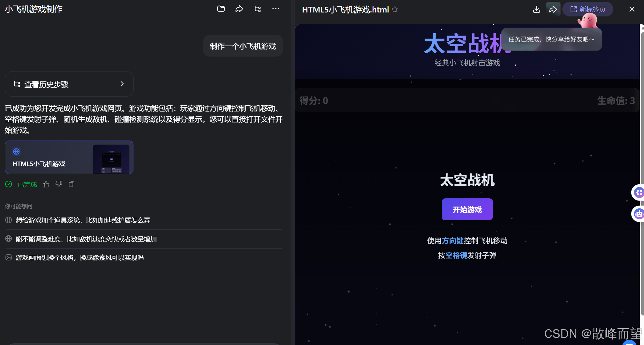Click the robot assistant icon on right edge
The height and width of the screenshot is (345, 644).
(x=639, y=214)
